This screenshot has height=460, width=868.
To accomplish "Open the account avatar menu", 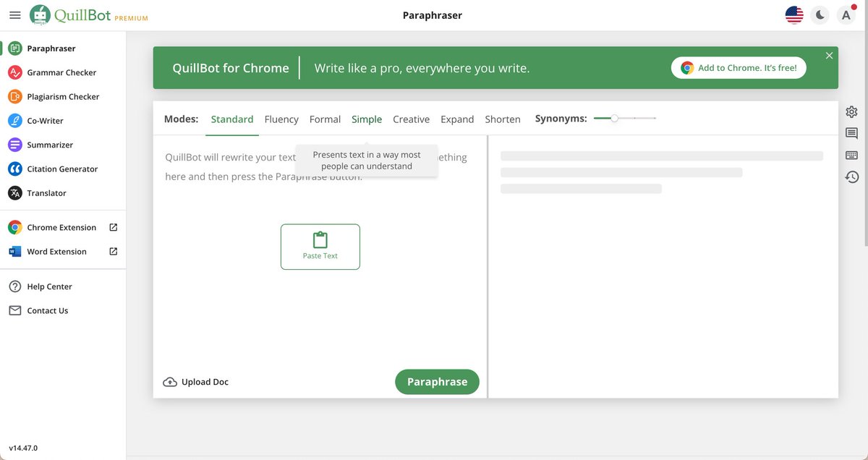I will tap(846, 14).
